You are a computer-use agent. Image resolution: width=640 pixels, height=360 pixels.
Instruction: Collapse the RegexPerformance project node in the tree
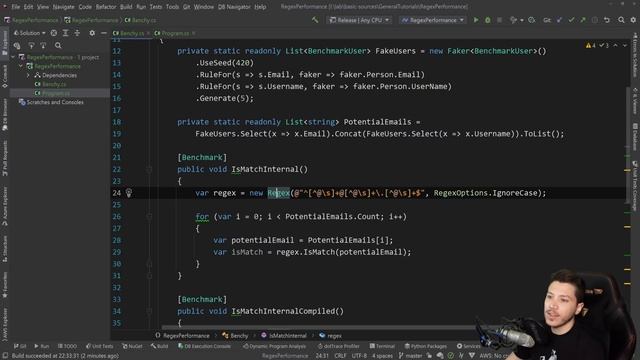tap(21, 66)
